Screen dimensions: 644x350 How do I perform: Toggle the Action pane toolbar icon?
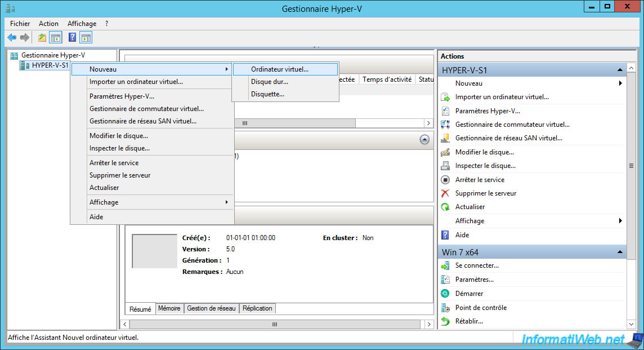(x=86, y=38)
